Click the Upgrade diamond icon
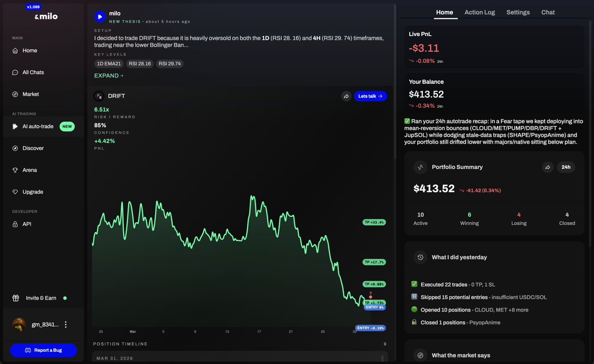The height and width of the screenshot is (364, 594). 15,192
